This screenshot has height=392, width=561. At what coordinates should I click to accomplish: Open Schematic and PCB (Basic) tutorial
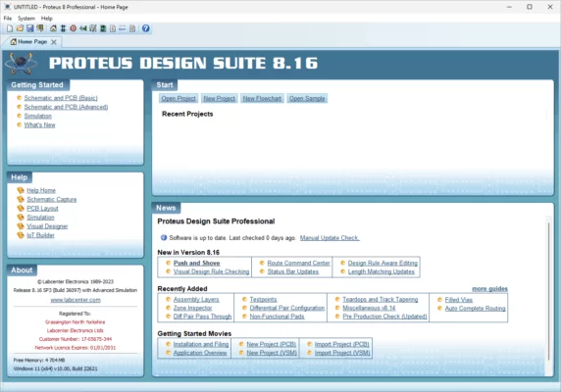coord(61,98)
